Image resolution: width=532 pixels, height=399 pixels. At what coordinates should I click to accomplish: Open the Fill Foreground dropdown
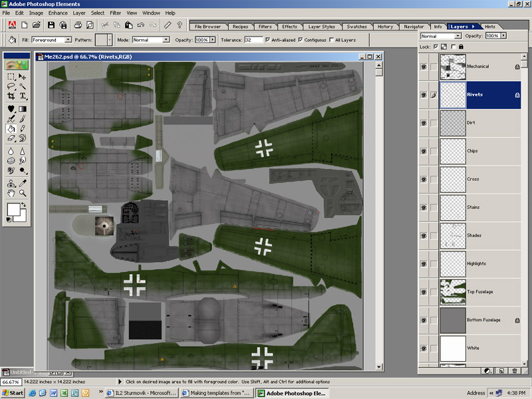(x=68, y=40)
